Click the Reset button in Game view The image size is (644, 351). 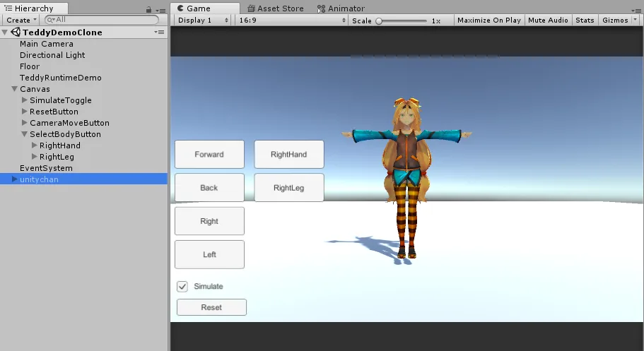click(x=211, y=307)
